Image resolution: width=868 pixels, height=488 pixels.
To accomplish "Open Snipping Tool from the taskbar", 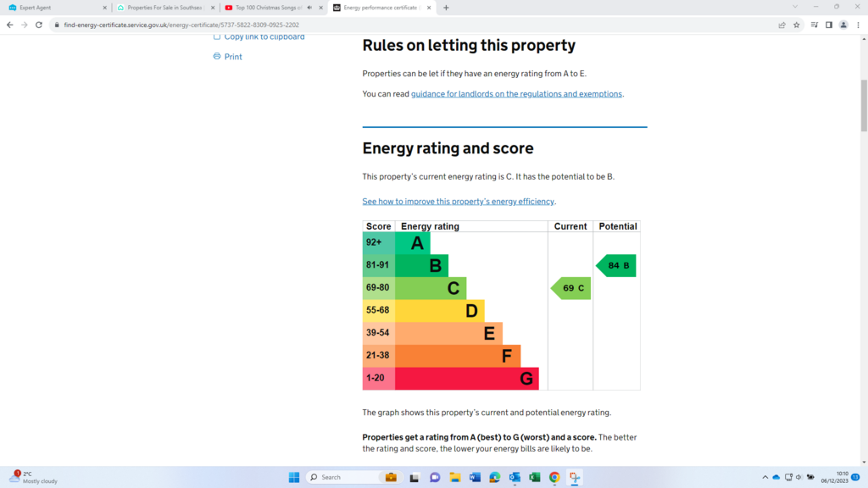I will [x=575, y=477].
